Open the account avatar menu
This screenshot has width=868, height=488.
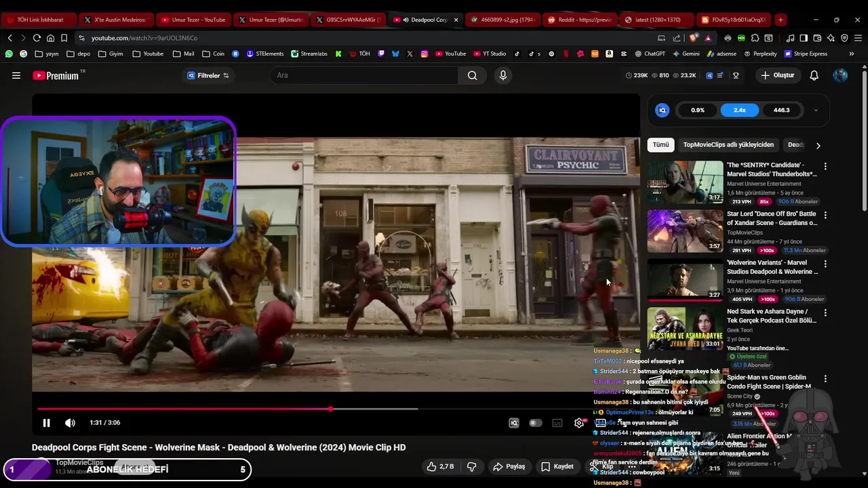point(840,75)
